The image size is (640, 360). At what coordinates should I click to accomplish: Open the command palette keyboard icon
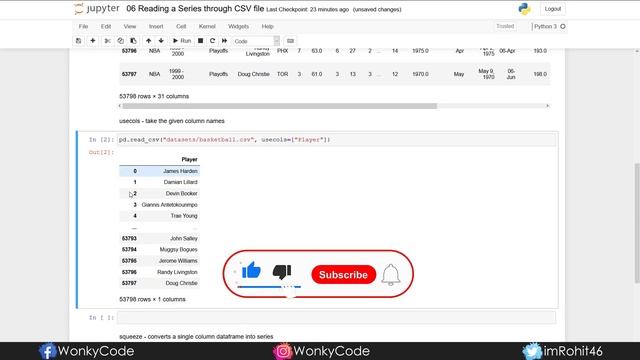pyautogui.click(x=290, y=41)
